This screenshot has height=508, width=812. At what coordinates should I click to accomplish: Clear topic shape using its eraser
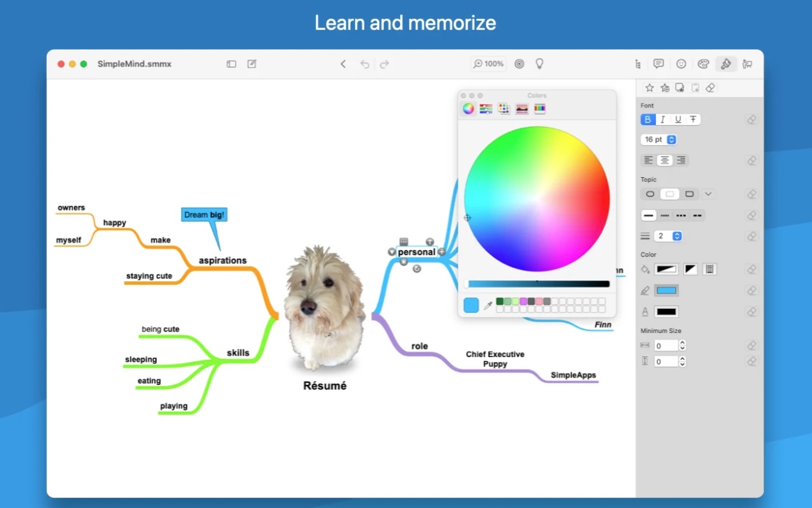tap(752, 195)
